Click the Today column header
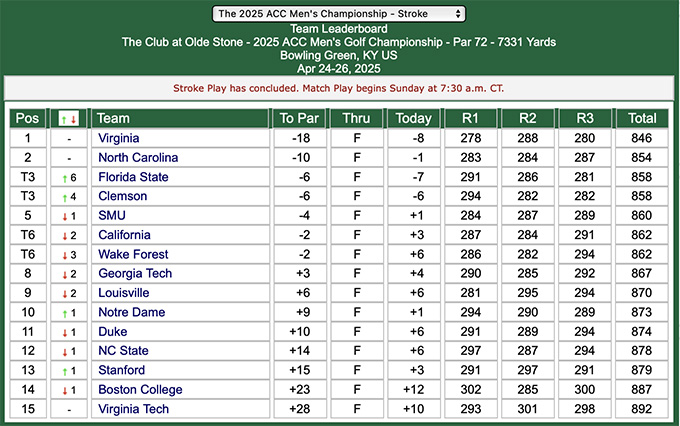Screen dimensions: 680x426 (x=414, y=118)
